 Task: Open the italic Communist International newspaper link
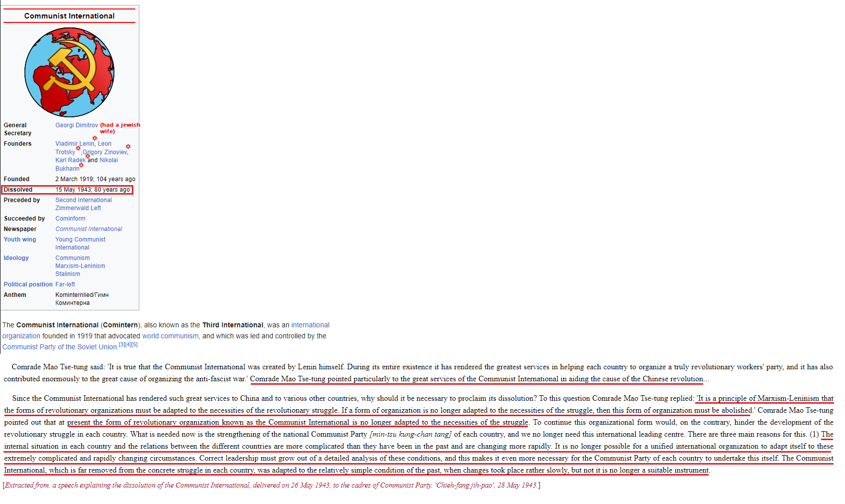[x=89, y=229]
